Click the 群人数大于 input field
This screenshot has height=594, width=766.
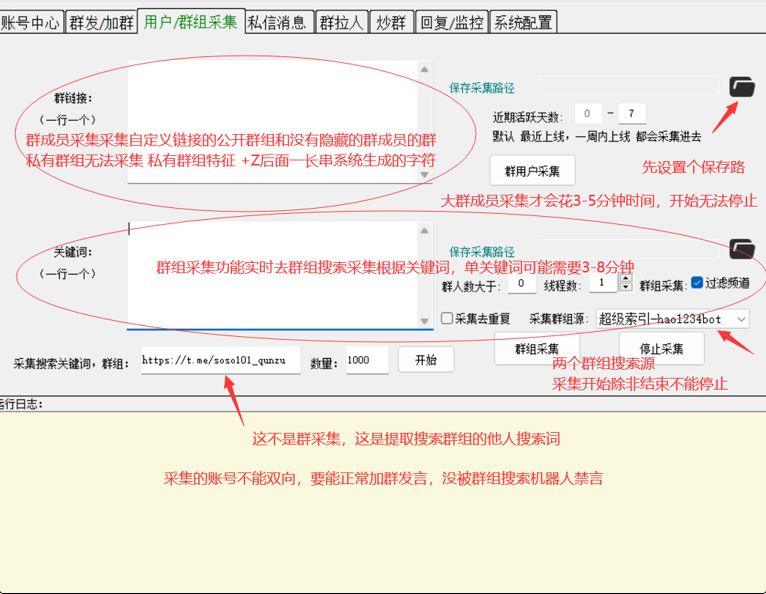tap(521, 283)
